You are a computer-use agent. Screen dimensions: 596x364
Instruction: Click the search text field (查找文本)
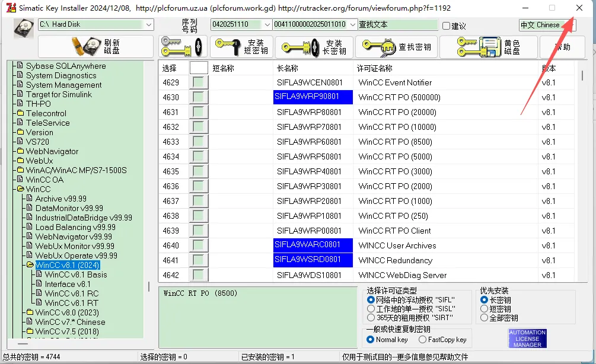coord(398,25)
